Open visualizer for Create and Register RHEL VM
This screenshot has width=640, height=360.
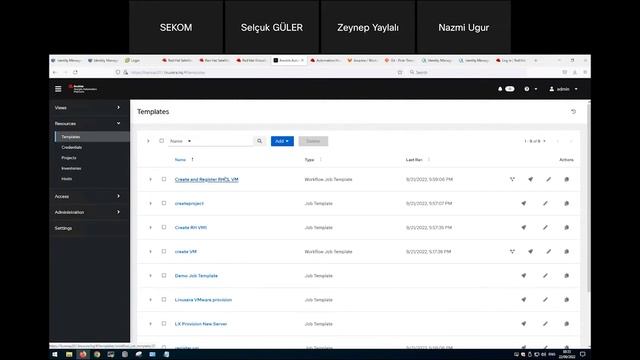(512, 179)
